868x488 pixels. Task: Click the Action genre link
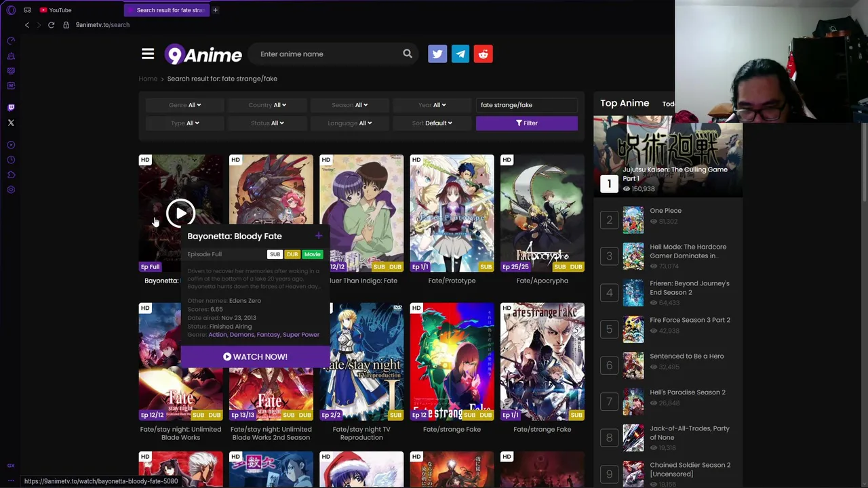(218, 335)
